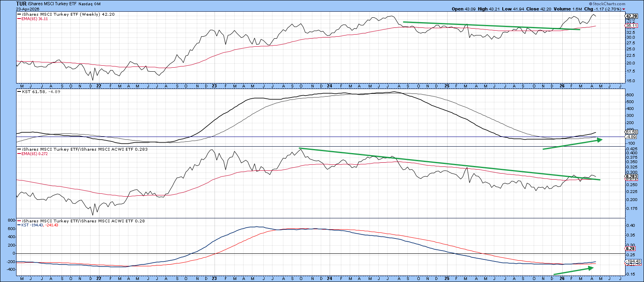Click legend 'iShares MSCI Turkey ETF (Weekly) 42.20'
Image resolution: width=644 pixels, height=282 pixels.
click(68, 14)
